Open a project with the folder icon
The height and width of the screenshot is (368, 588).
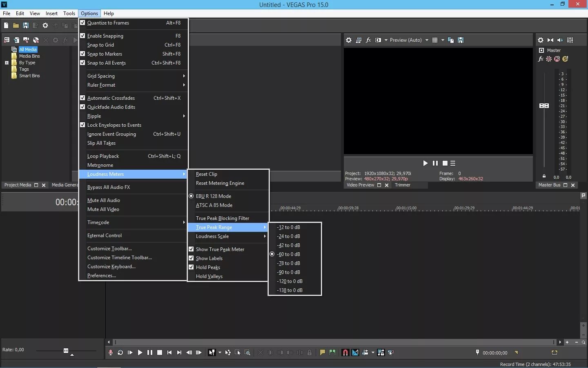click(16, 26)
